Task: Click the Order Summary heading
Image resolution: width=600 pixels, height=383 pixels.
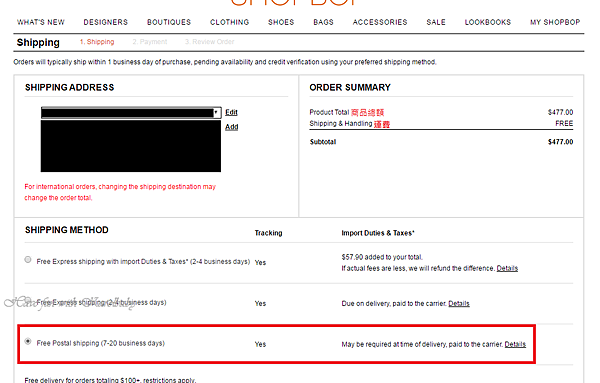Action: point(350,88)
